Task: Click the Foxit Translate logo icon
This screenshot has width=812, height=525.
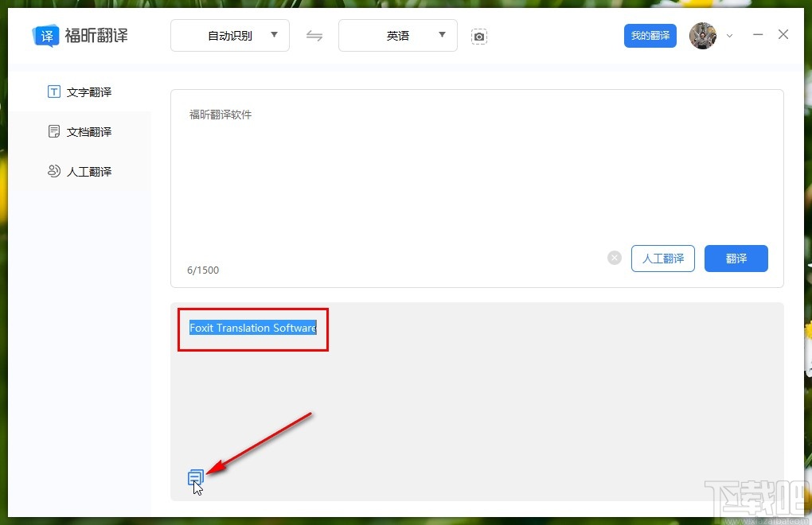Action: point(46,36)
